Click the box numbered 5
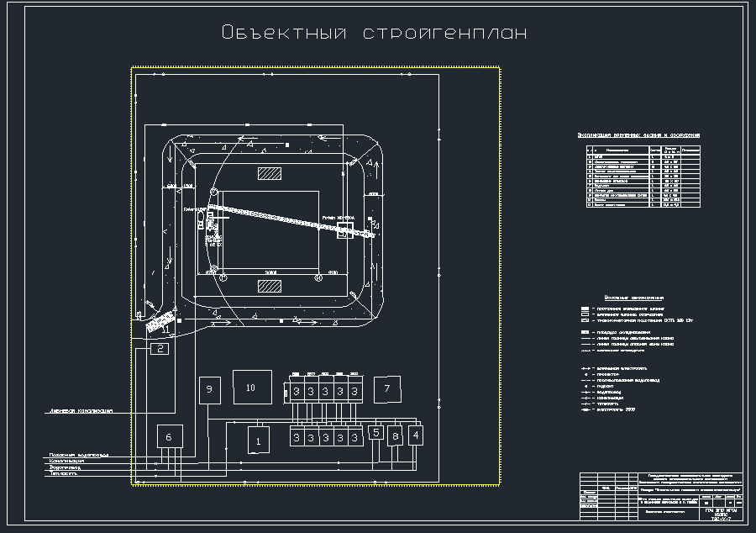The height and width of the screenshot is (533, 756). (376, 432)
